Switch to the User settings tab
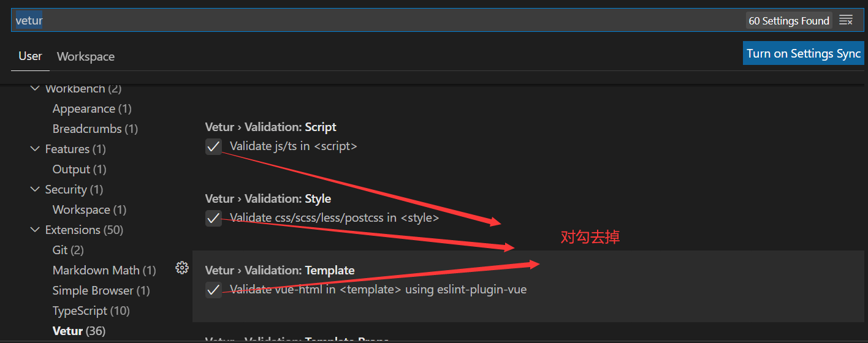The image size is (868, 343). (x=30, y=56)
